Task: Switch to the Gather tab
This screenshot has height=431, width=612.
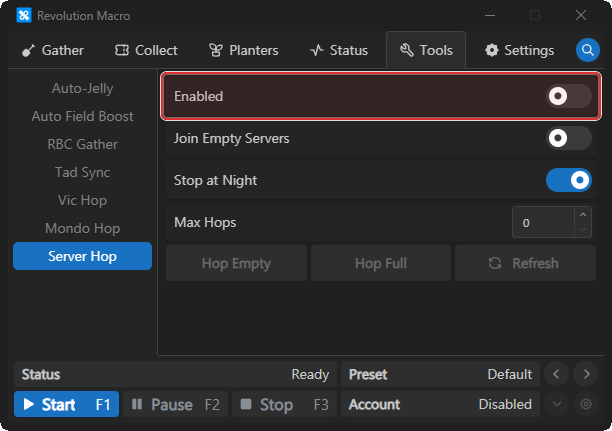Action: point(53,50)
